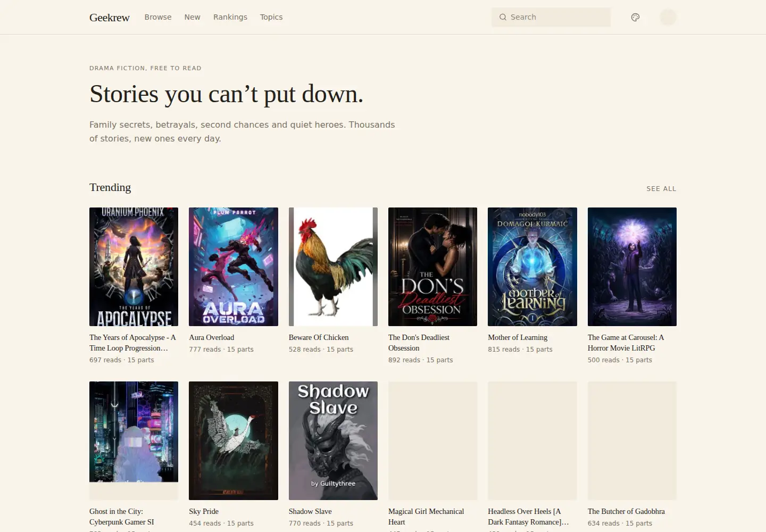The image size is (766, 532).
Task: Click the search magnifier icon
Action: 503,17
